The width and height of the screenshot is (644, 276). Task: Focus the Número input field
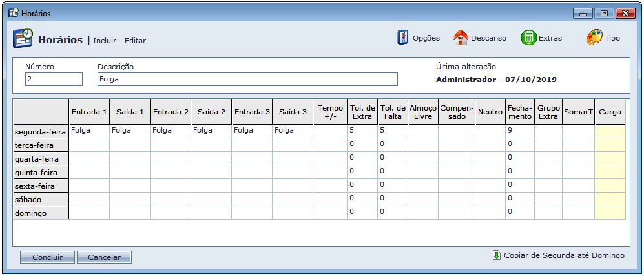coord(54,79)
